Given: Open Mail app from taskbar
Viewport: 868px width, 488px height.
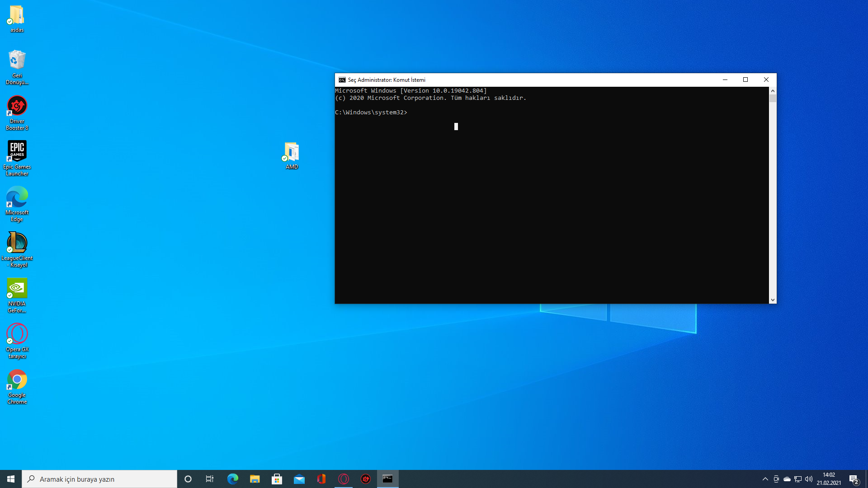Looking at the screenshot, I should tap(299, 479).
